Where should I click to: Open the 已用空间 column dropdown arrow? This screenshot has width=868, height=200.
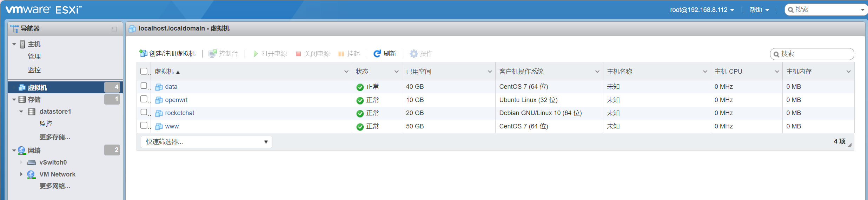click(x=490, y=72)
